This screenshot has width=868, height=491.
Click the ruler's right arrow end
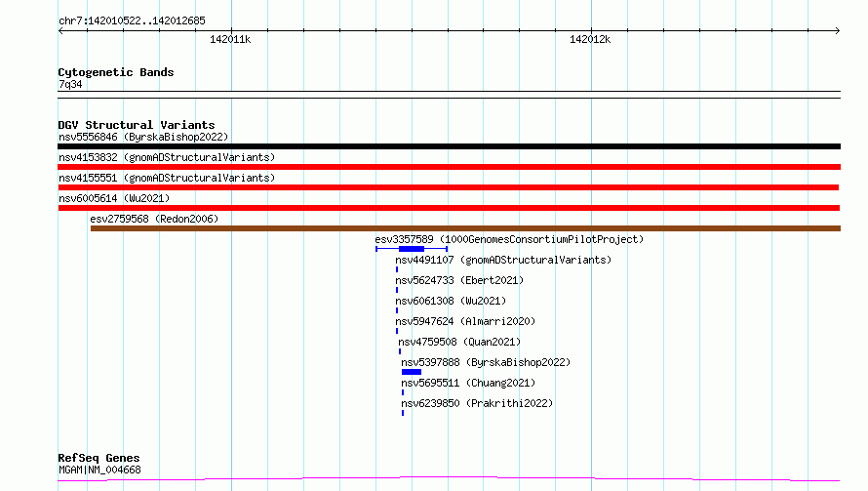click(x=837, y=31)
